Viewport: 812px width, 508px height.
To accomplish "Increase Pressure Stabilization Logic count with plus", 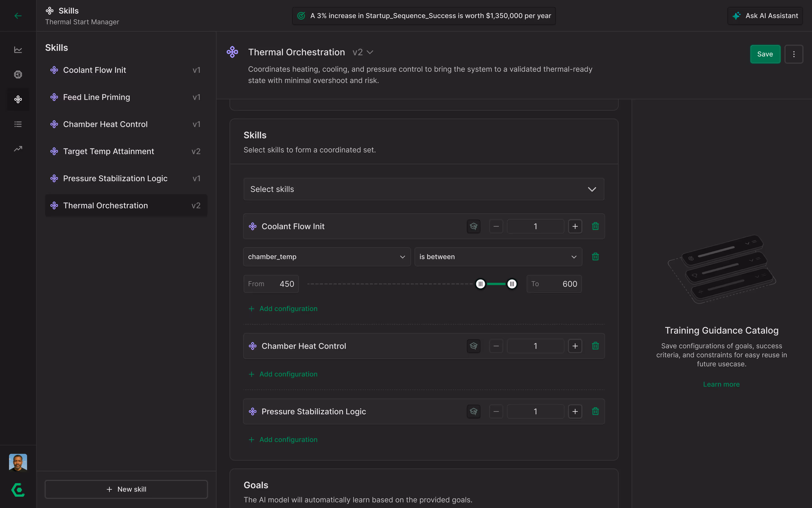I will pyautogui.click(x=575, y=411).
